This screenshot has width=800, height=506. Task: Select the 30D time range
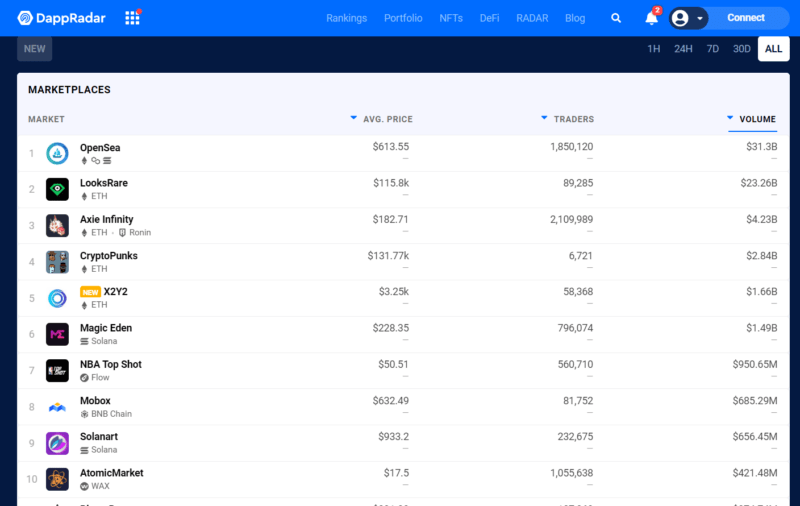click(x=742, y=49)
